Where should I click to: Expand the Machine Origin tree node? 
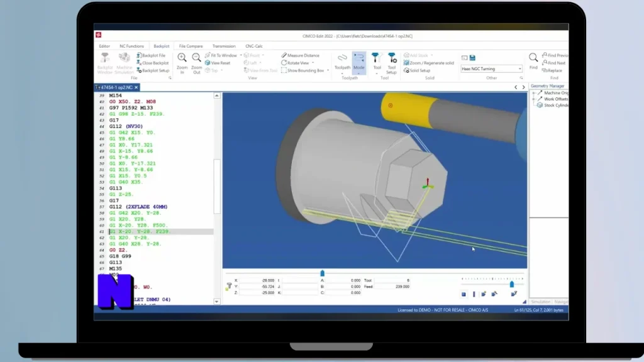pyautogui.click(x=533, y=93)
